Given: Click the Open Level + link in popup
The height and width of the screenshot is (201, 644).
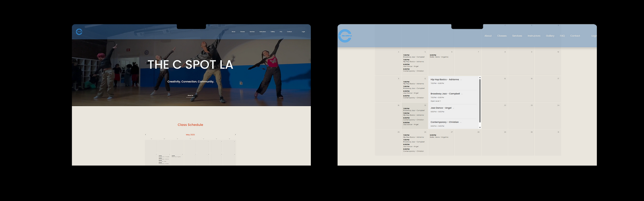Looking at the screenshot, I should pyautogui.click(x=436, y=101).
